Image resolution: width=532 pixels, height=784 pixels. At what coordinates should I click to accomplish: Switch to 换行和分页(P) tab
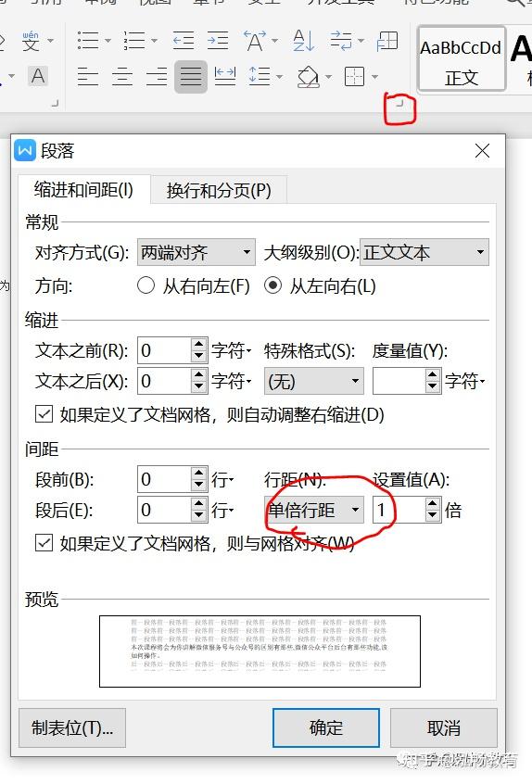pos(219,190)
